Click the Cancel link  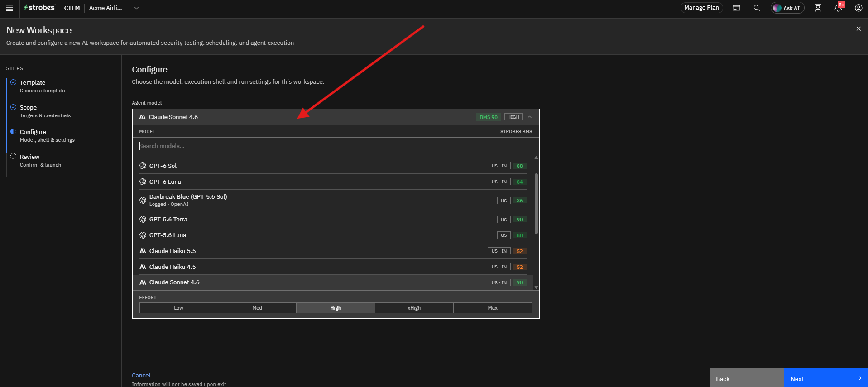(x=141, y=376)
